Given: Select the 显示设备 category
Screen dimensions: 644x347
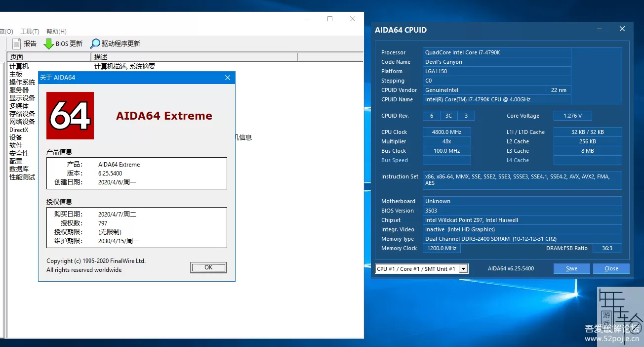Looking at the screenshot, I should [x=22, y=98].
